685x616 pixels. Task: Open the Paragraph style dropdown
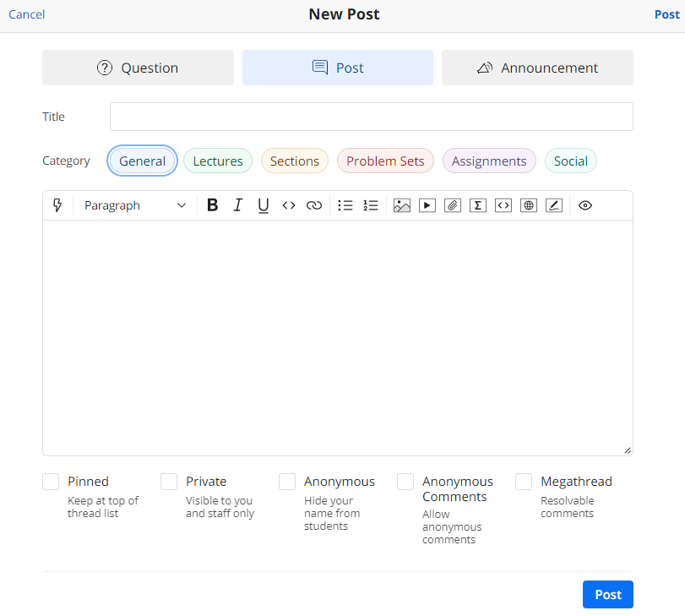135,205
